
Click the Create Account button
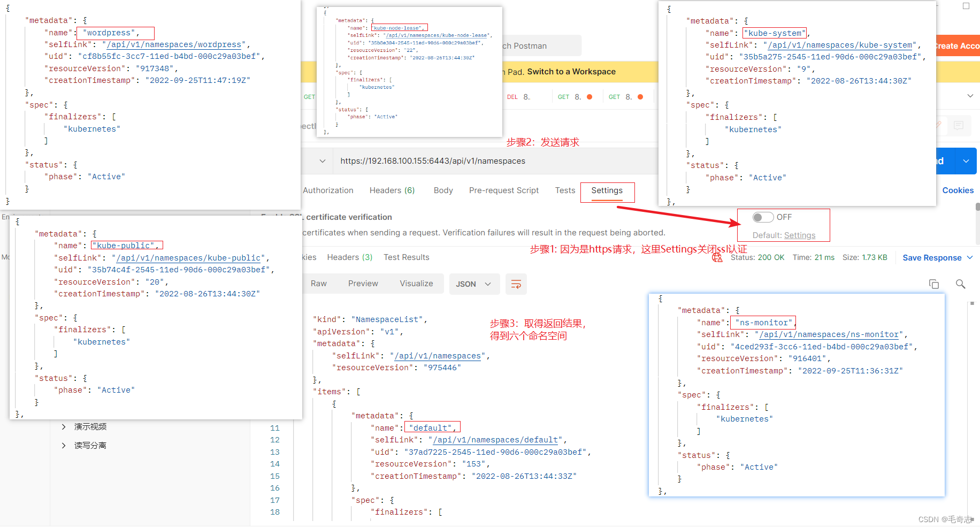tap(958, 46)
